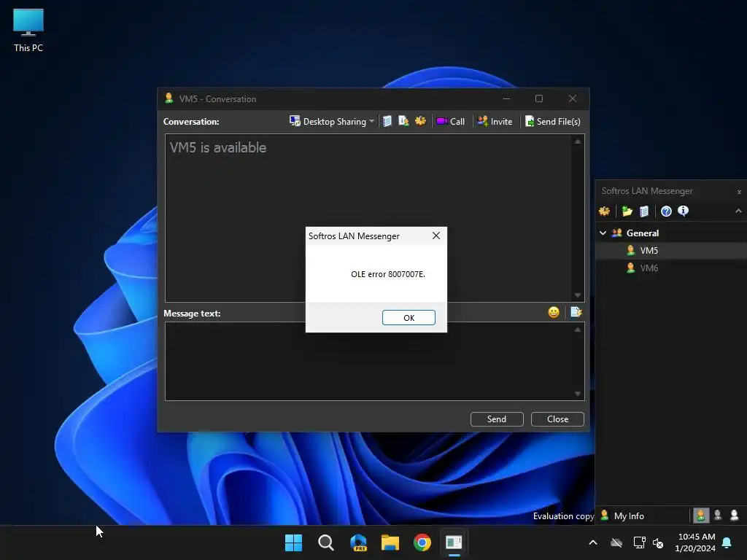Start a video Call with VM5
Screen dimensions: 747x560
point(451,122)
